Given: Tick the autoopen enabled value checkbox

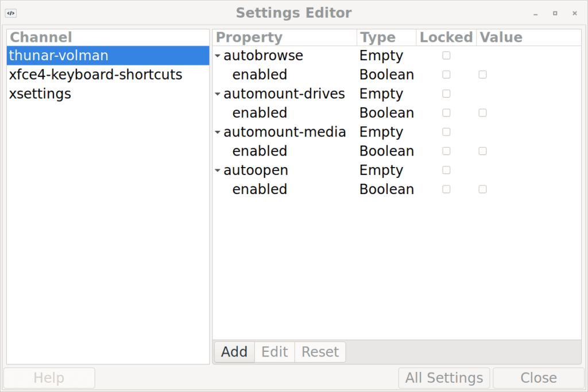Looking at the screenshot, I should [482, 189].
